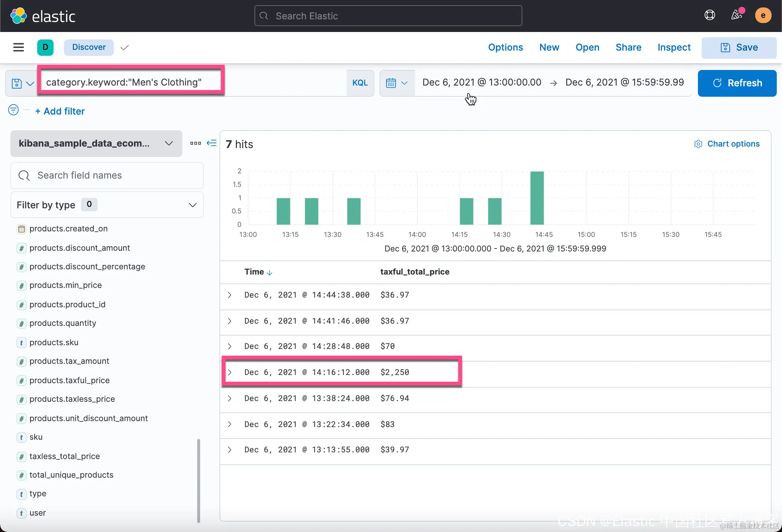
Task: Sort by the Time column arrow
Action: pyautogui.click(x=270, y=273)
